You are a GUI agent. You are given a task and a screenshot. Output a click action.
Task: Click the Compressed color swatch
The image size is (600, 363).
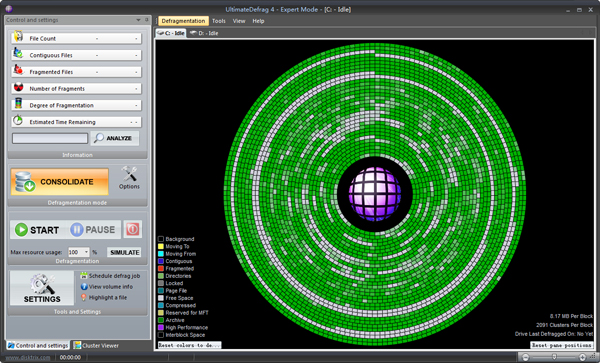[x=161, y=305]
